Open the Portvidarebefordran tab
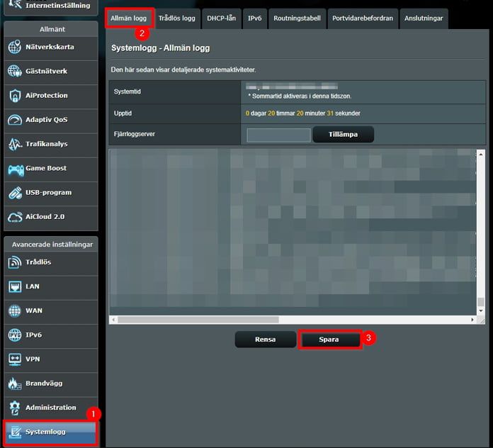 point(363,18)
